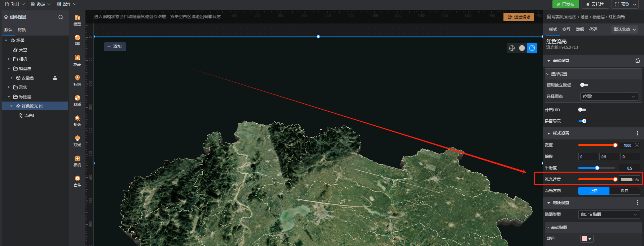644x246 pixels.
Task: Click the 宽度 slider
Action: point(597,145)
